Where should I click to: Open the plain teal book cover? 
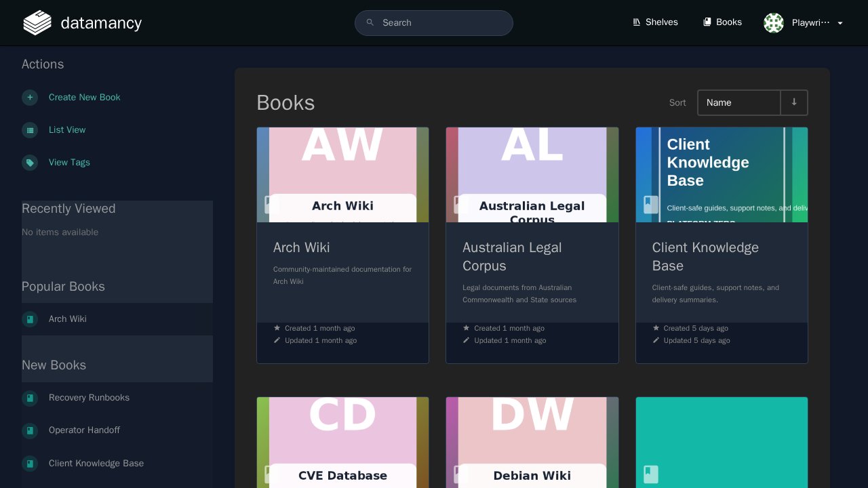(722, 443)
